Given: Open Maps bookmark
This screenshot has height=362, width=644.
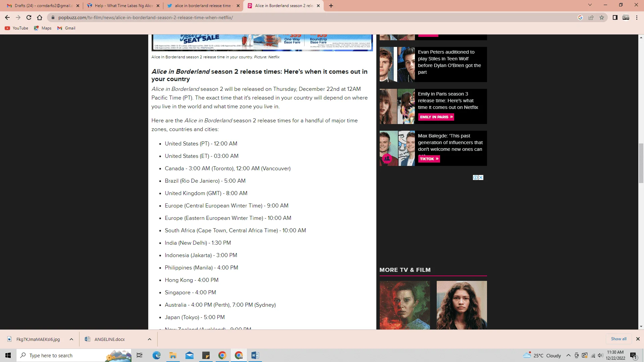Looking at the screenshot, I should [43, 28].
